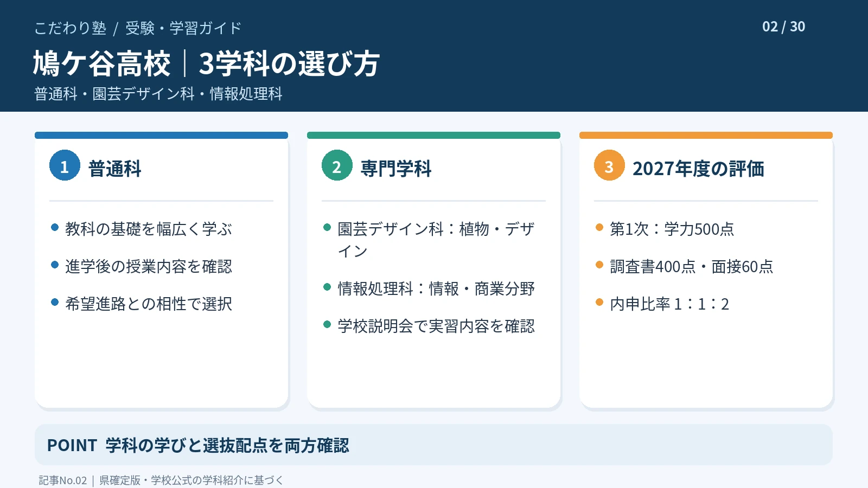Viewport: 868px width, 488px height.
Task: Click the green number 2 circle badge
Action: tap(337, 165)
